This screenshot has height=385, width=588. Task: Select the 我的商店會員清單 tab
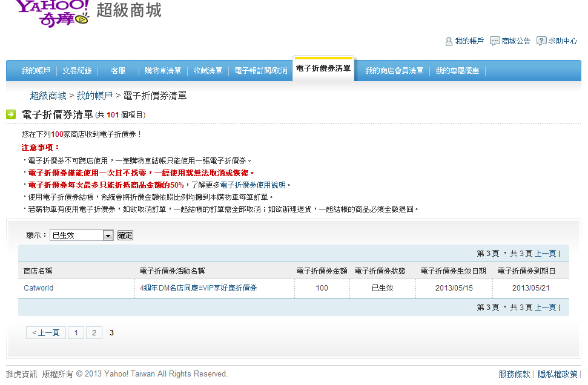394,71
